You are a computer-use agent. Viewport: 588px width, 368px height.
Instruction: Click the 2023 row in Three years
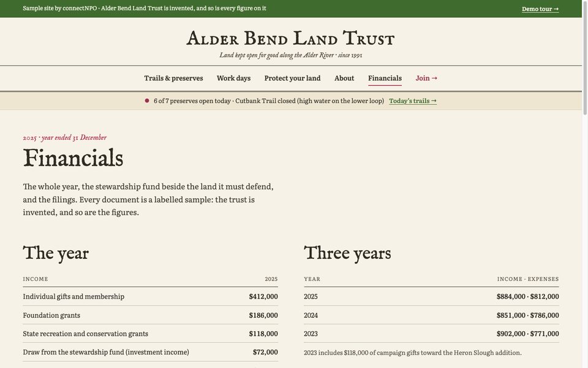431,334
